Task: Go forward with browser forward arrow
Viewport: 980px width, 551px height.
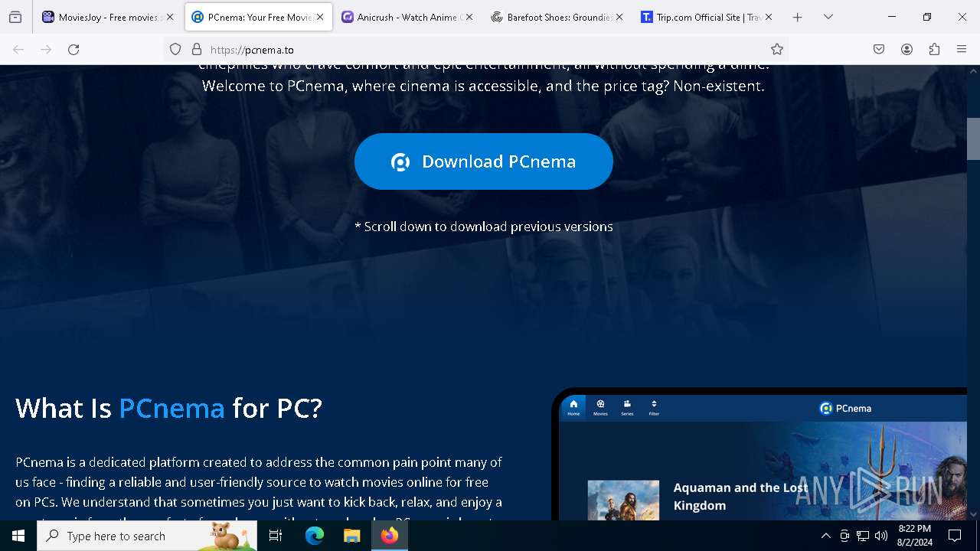Action: click(x=46, y=50)
